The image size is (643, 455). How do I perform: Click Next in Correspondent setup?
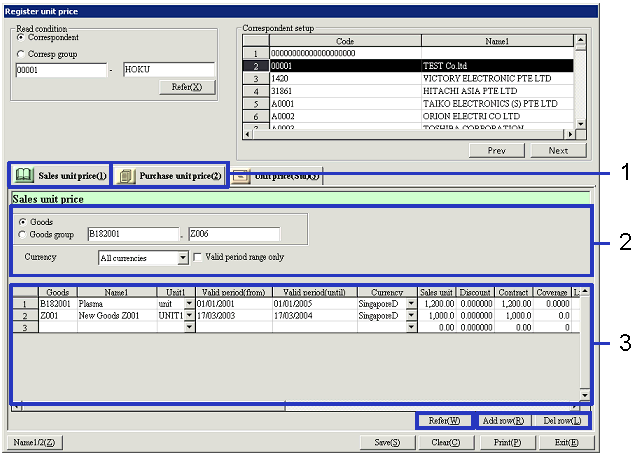(558, 150)
